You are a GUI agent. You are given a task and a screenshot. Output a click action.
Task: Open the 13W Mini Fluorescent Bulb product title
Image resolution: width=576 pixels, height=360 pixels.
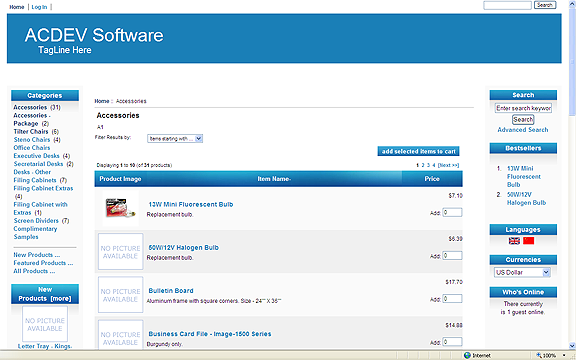click(191, 204)
